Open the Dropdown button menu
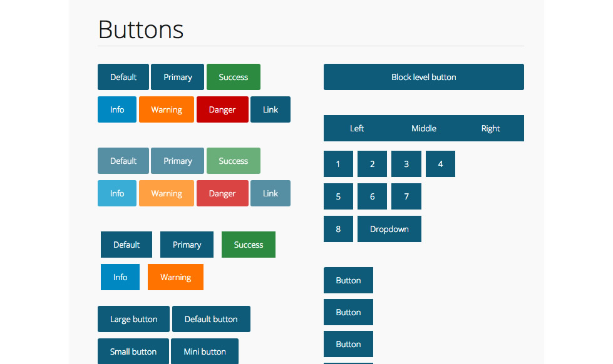This screenshot has height=364, width=613. (x=389, y=228)
